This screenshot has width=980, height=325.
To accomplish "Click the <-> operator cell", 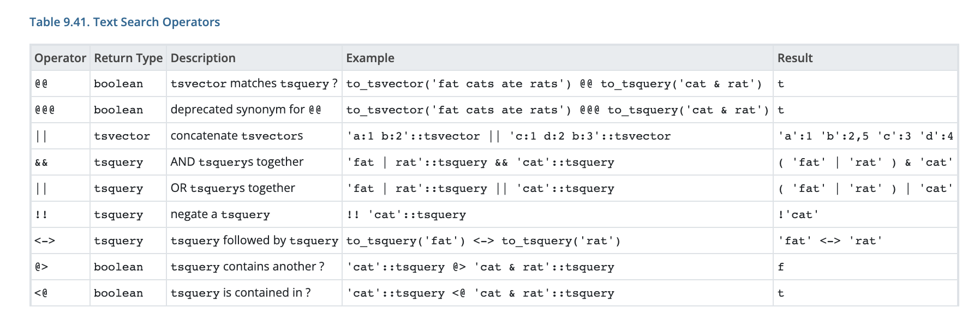I will [x=60, y=241].
